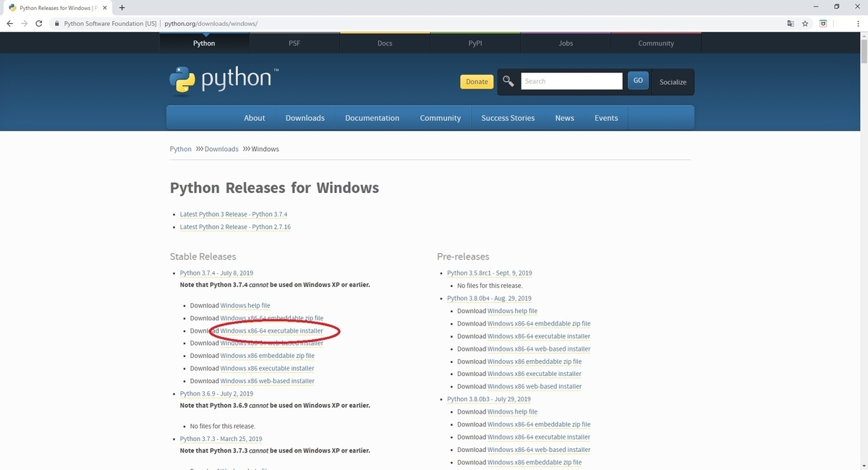The image size is (868, 470).
Task: Click the browser forward arrow
Action: point(25,23)
